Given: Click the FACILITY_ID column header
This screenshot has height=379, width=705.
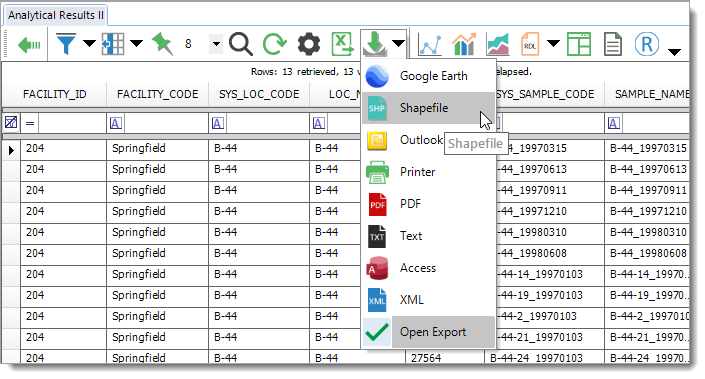Looking at the screenshot, I should click(54, 94).
